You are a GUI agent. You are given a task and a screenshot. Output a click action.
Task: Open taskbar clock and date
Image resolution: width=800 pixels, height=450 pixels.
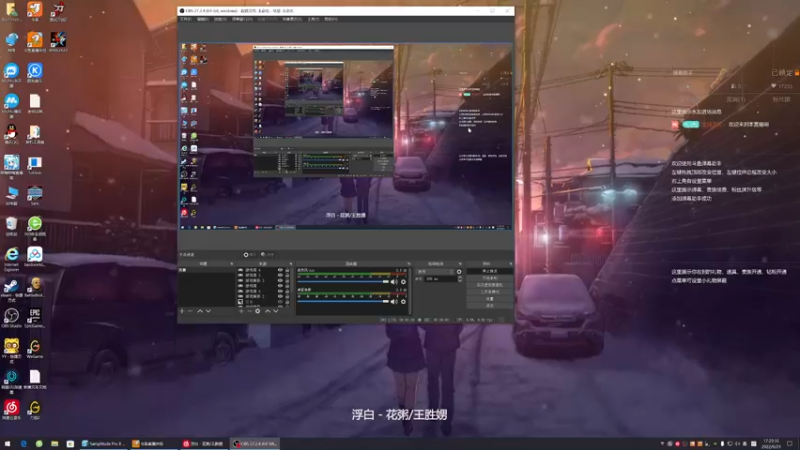pyautogui.click(x=771, y=443)
